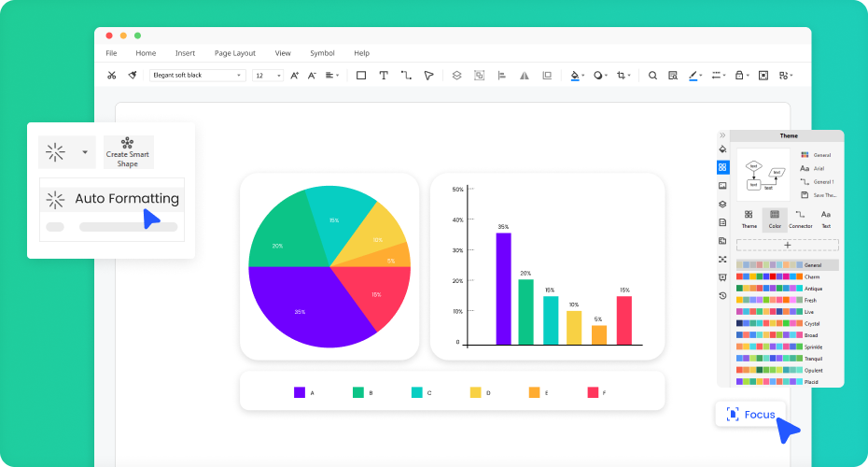Select the Text tool in toolbar
Image resolution: width=868 pixels, height=467 pixels.
(x=384, y=75)
